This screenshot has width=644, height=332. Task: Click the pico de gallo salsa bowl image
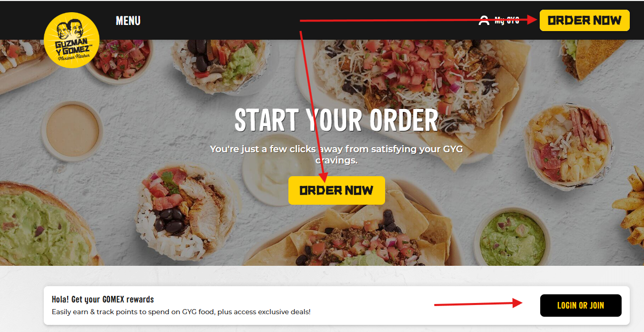point(119,59)
